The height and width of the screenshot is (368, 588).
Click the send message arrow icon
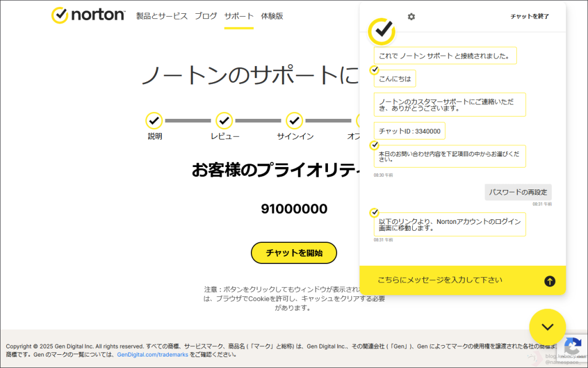pyautogui.click(x=550, y=281)
